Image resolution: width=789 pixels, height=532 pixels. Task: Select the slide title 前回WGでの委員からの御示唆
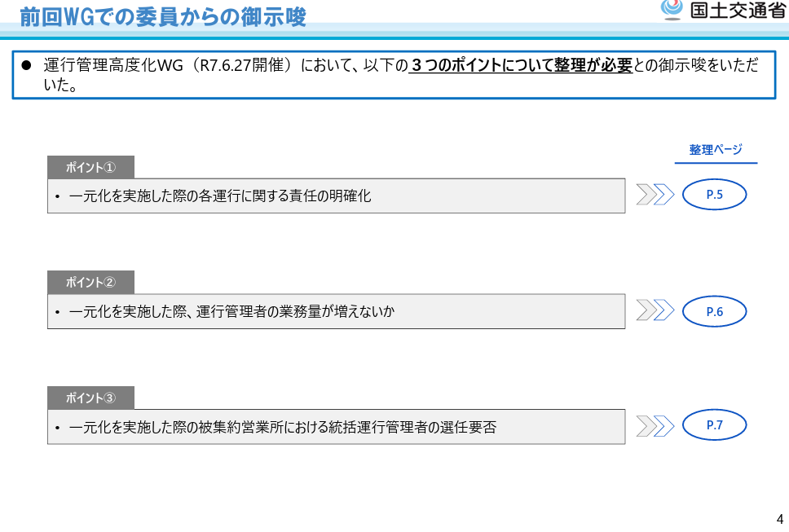163,16
